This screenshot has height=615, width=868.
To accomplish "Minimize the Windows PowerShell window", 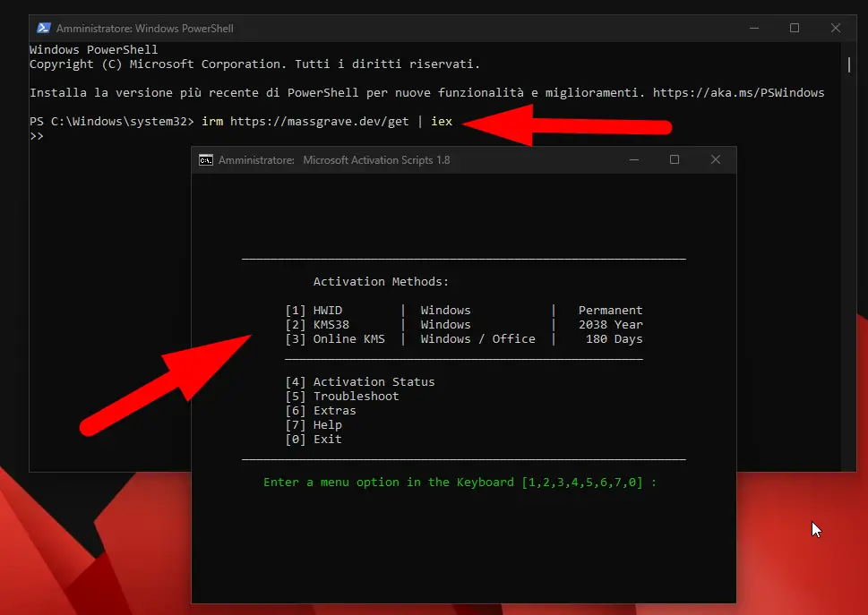I will [x=752, y=28].
